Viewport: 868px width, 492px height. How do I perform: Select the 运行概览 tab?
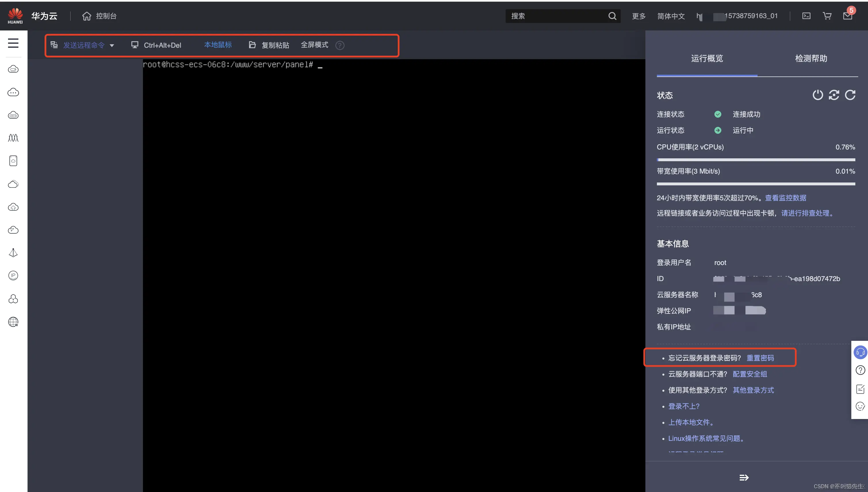(707, 58)
